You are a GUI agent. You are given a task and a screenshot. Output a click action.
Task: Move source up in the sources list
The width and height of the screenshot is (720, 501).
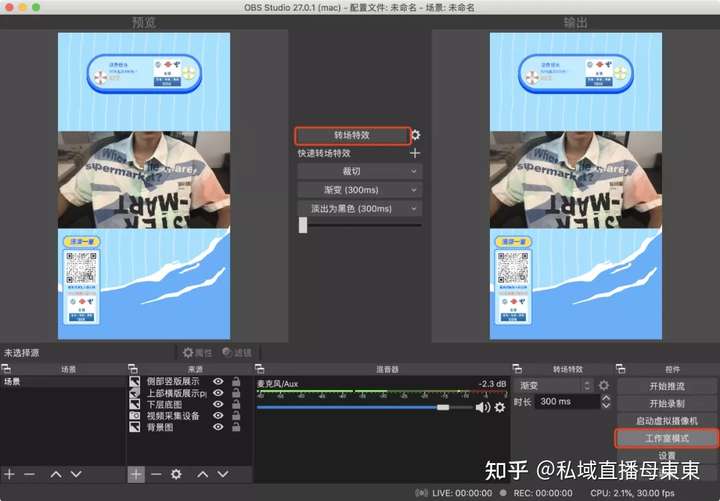pyautogui.click(x=202, y=474)
